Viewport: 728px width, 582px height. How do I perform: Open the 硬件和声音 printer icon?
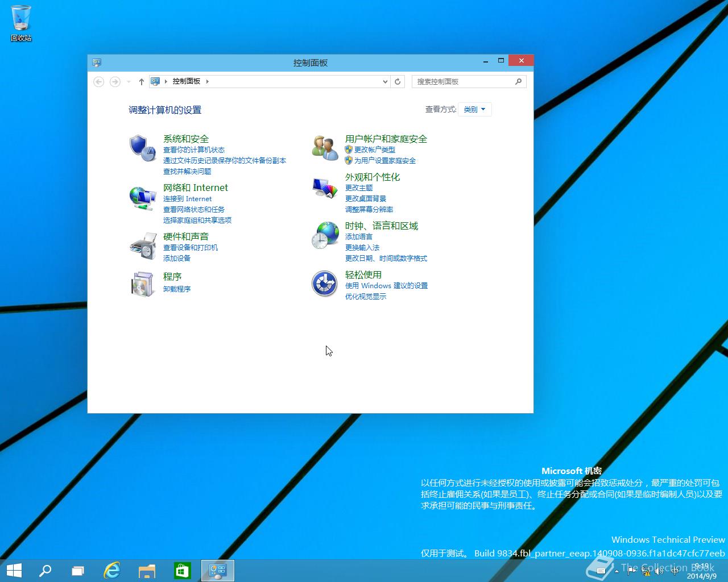pos(143,246)
